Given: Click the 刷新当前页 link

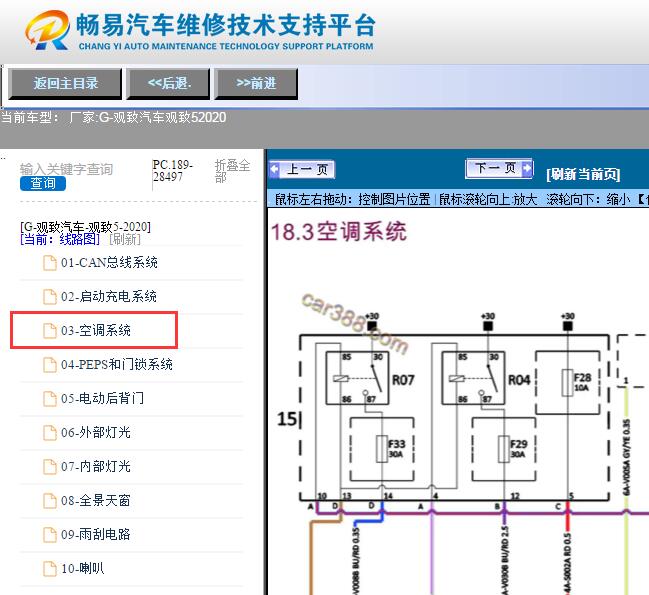Looking at the screenshot, I should pos(583,174).
